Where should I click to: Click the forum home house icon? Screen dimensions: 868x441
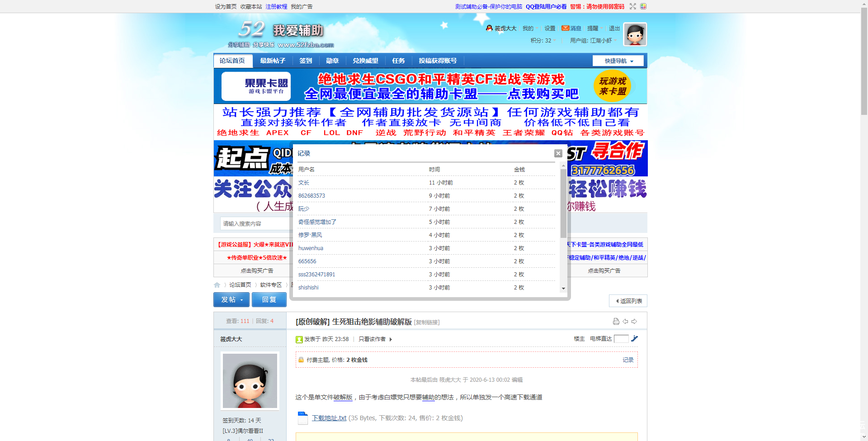(x=217, y=285)
